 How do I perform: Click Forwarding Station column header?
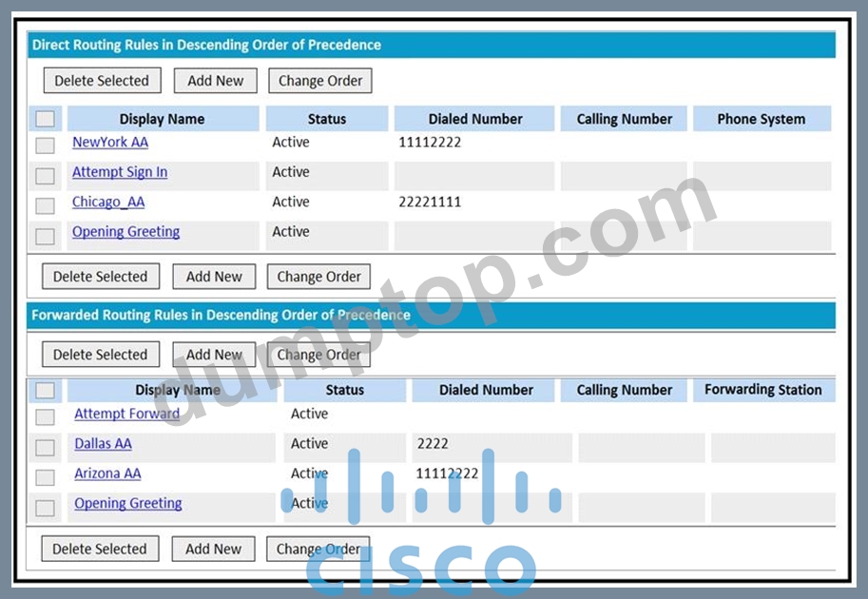762,390
